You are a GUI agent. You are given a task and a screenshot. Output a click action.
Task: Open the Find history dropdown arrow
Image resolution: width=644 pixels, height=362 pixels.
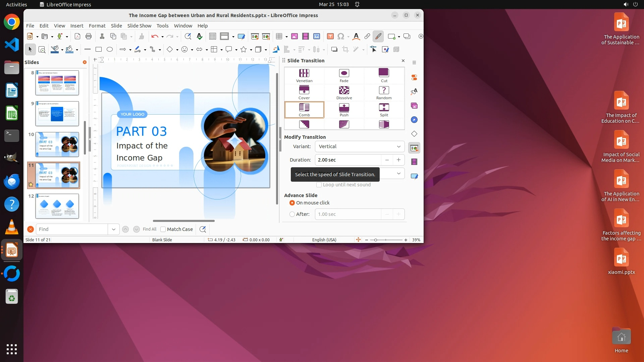point(114,229)
